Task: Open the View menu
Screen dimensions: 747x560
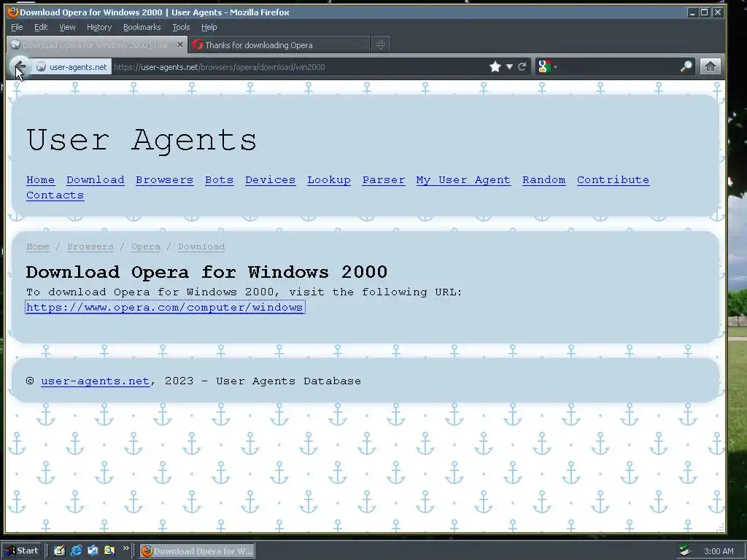Action: pyautogui.click(x=67, y=27)
